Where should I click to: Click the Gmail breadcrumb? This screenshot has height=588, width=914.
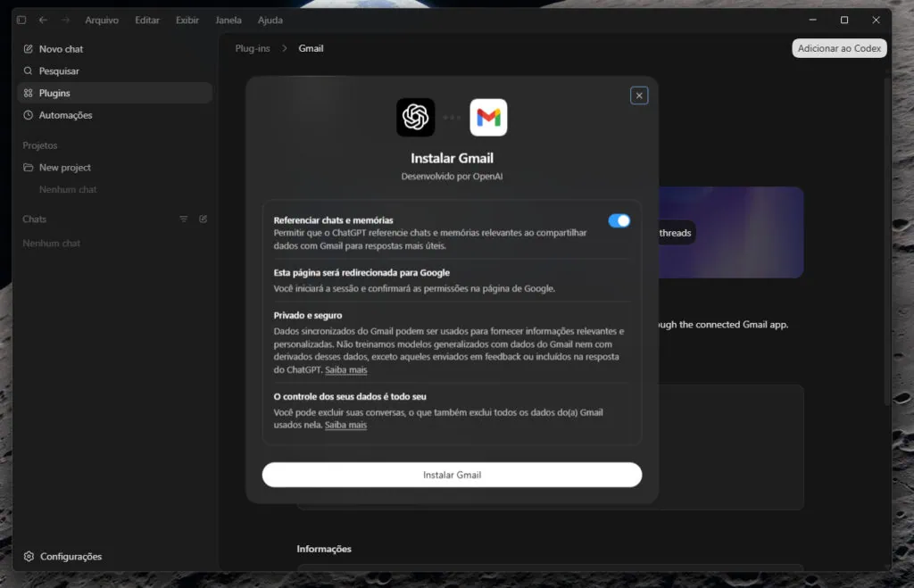(x=311, y=48)
